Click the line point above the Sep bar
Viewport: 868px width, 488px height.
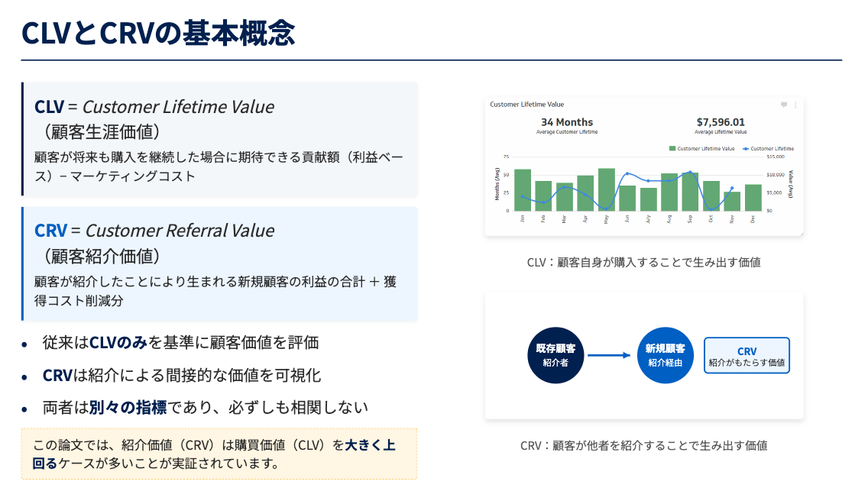click(691, 172)
